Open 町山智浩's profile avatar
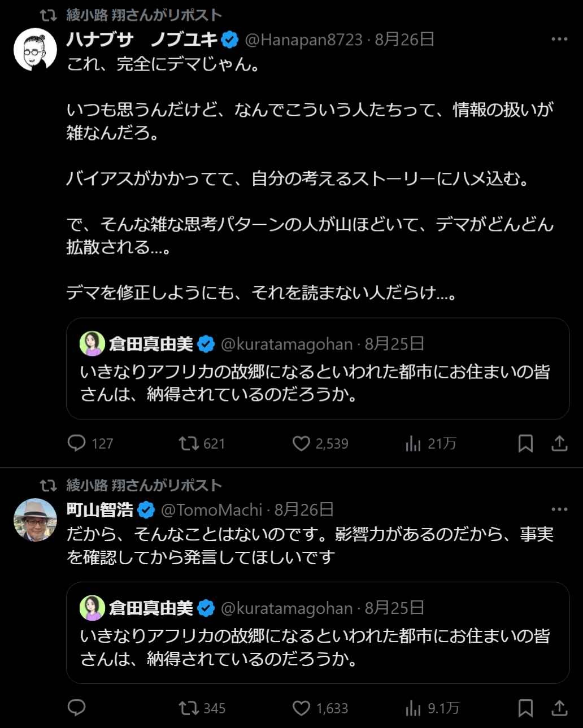583x728 pixels. 35,520
